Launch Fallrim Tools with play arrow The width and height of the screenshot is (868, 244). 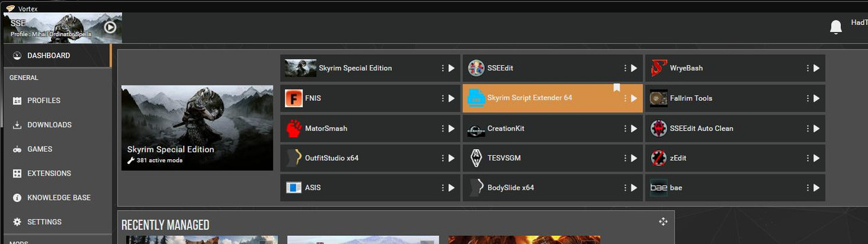pyautogui.click(x=816, y=98)
